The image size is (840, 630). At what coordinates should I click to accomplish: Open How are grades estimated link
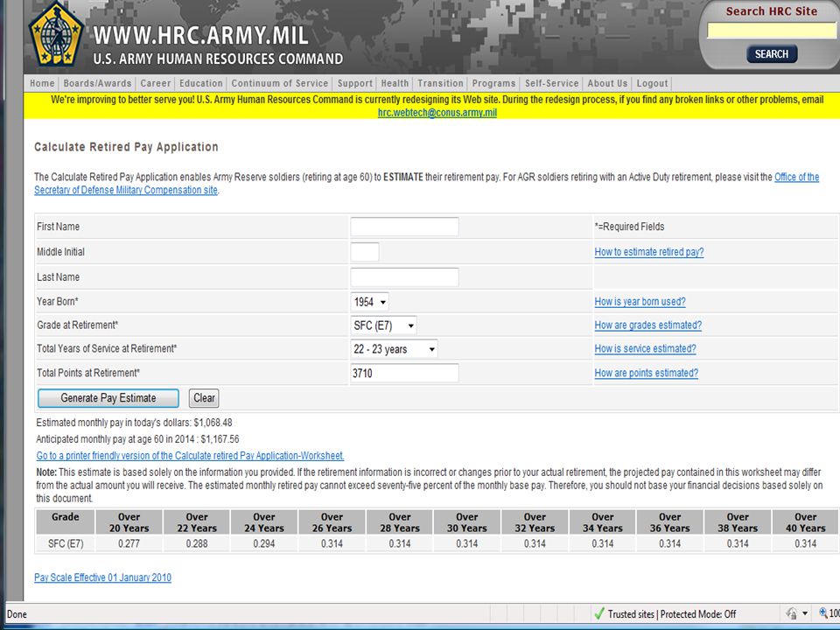tap(648, 325)
